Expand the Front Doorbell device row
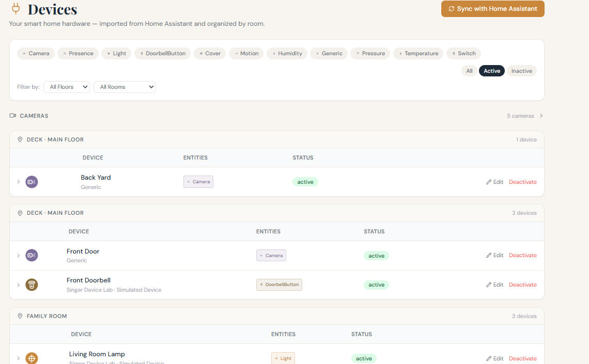 pos(18,285)
